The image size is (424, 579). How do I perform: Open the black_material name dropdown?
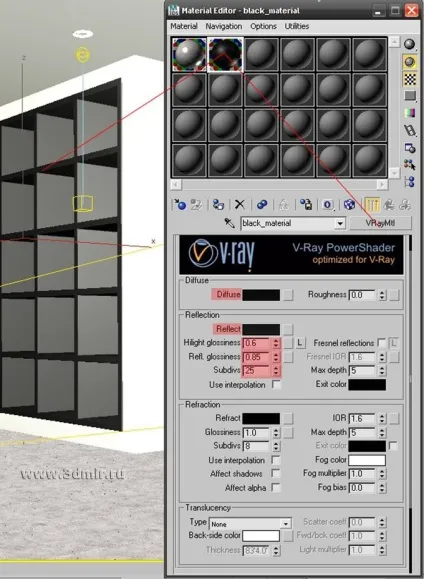click(340, 223)
